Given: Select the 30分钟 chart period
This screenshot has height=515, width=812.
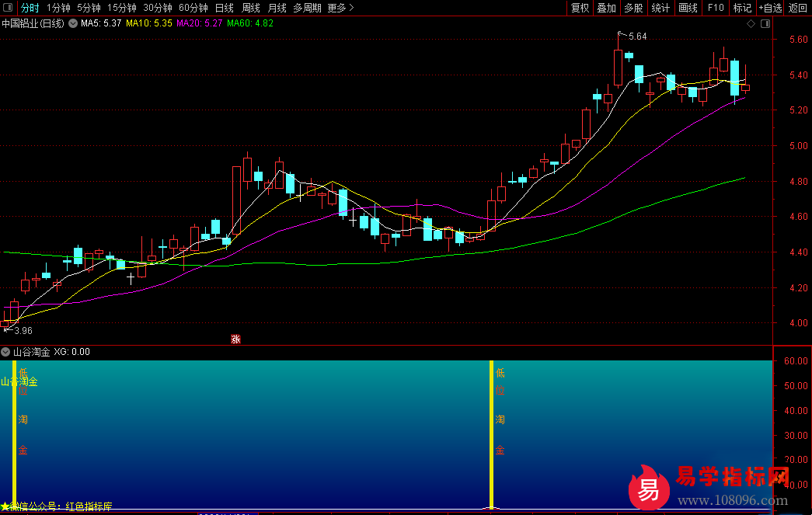Looking at the screenshot, I should tap(158, 8).
